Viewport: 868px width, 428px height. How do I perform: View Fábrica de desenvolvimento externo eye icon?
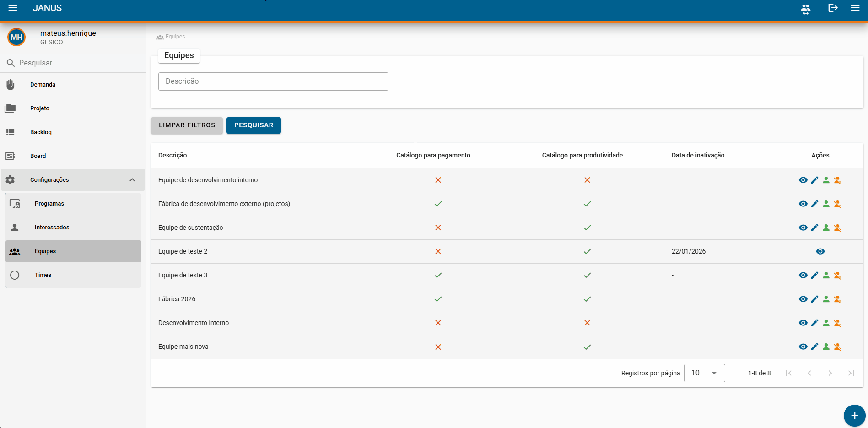803,204
